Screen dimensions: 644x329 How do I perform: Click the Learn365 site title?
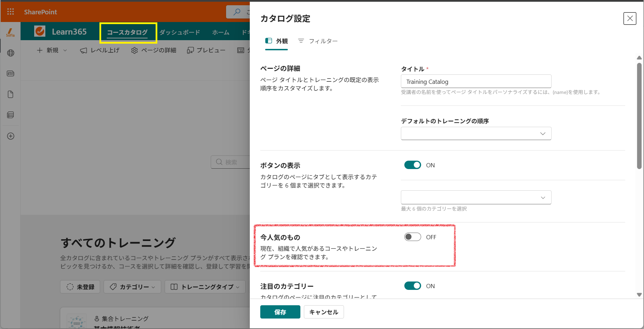pos(69,32)
